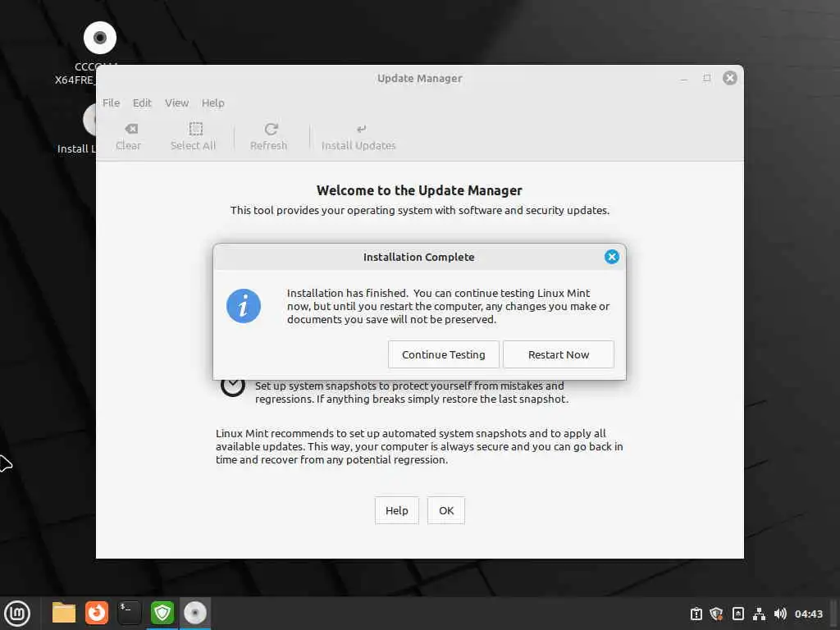Click the blue info icon in the dialog
840x630 pixels.
(243, 306)
